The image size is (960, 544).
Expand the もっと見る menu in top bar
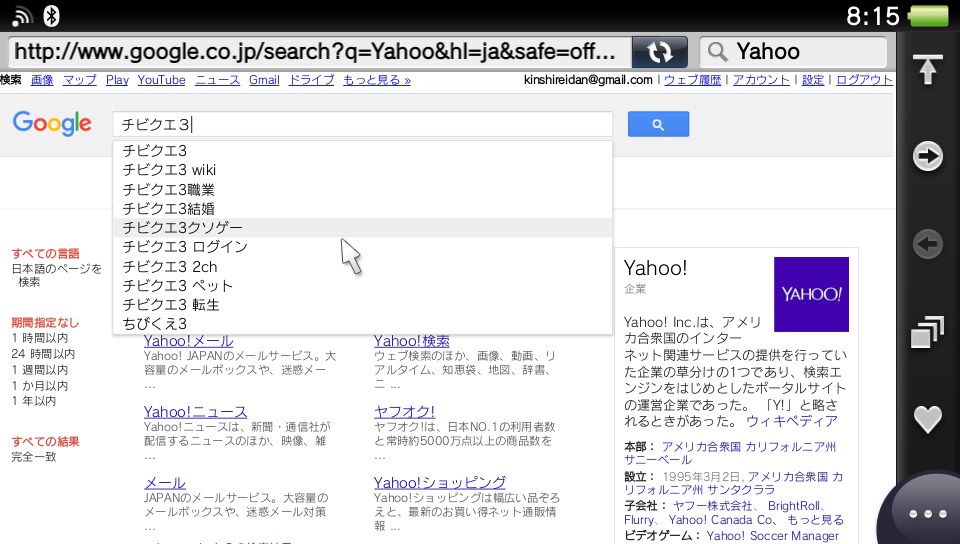click(x=376, y=80)
